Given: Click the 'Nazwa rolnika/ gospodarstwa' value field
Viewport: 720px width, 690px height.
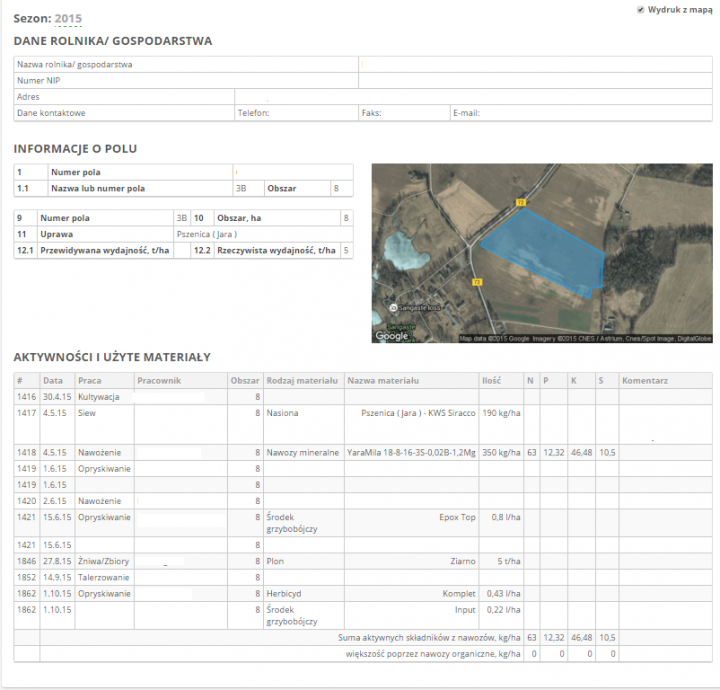Looking at the screenshot, I should click(x=535, y=65).
